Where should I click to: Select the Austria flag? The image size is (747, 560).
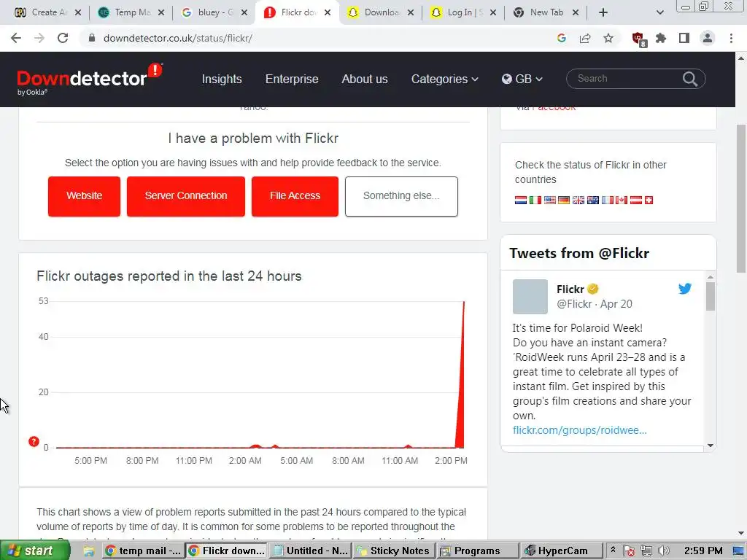coord(636,200)
